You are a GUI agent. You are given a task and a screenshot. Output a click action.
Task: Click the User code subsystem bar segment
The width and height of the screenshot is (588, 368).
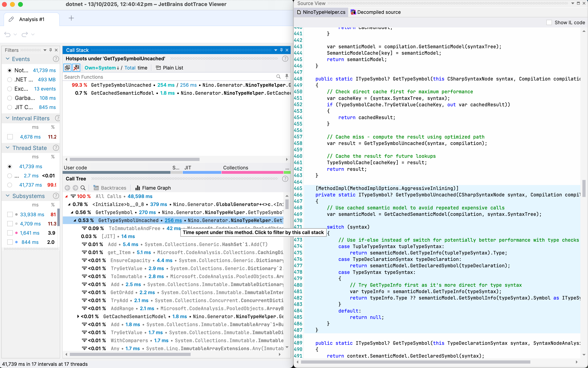coord(116,172)
